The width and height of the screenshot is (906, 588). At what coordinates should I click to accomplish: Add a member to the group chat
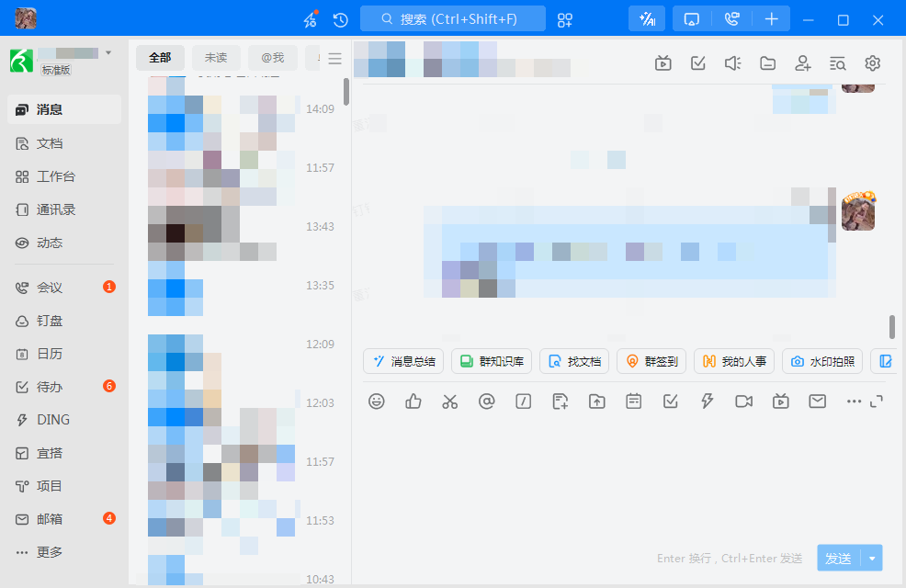803,62
